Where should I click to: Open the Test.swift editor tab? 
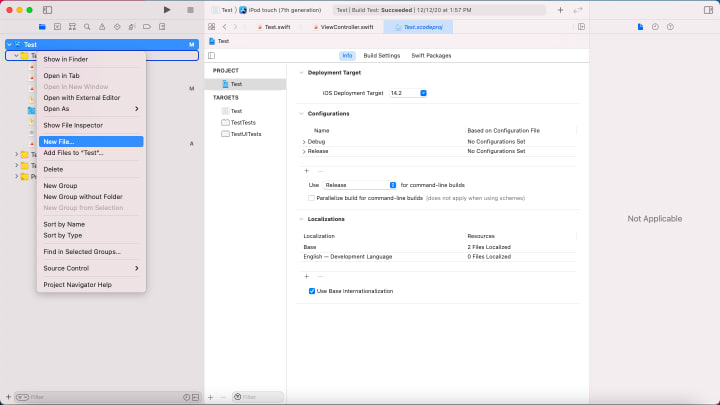(274, 27)
